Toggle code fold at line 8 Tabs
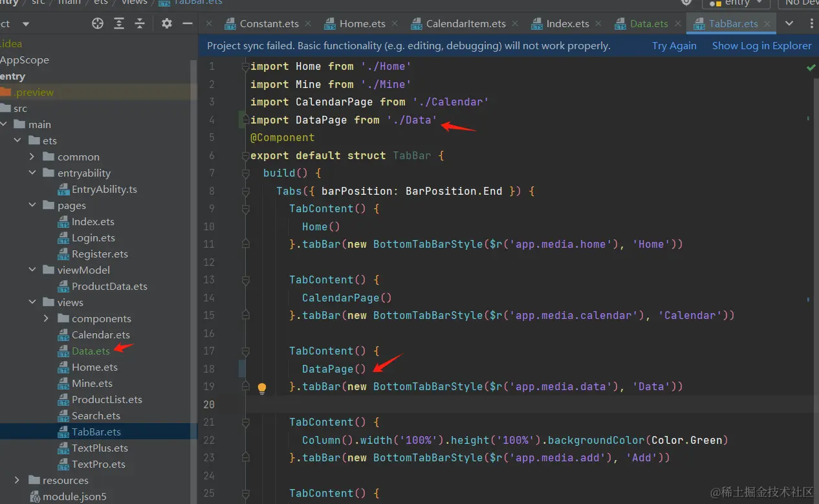 coord(245,192)
